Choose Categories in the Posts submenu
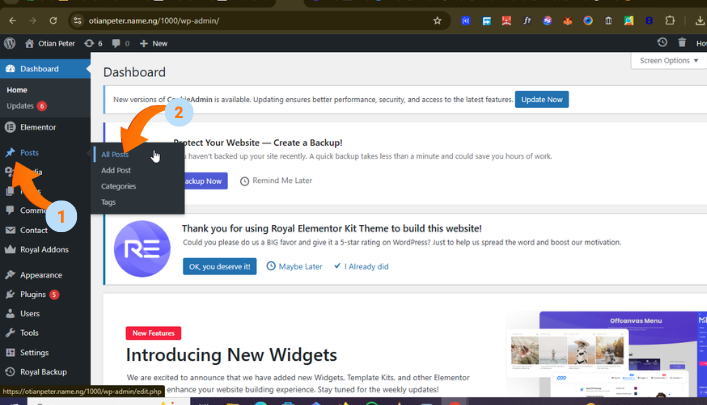This screenshot has height=405, width=707. (118, 186)
